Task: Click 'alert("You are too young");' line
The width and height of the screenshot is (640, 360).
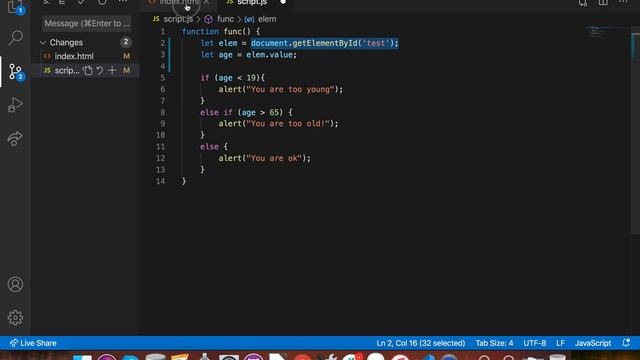Action: click(x=280, y=89)
